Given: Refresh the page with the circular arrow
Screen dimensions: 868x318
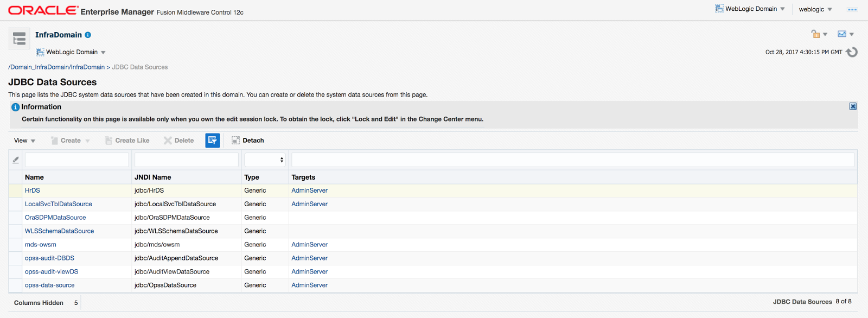Looking at the screenshot, I should [852, 52].
